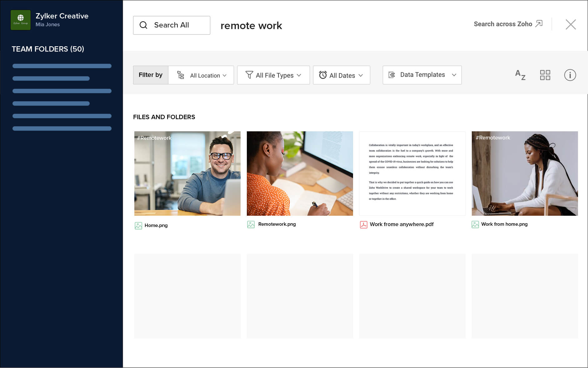This screenshot has height=368, width=588.
Task: Click the image icon beside Remotework.png
Action: point(251,224)
